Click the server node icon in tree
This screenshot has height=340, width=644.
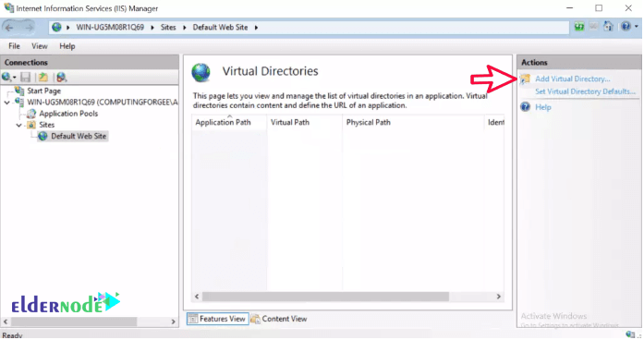[19, 103]
